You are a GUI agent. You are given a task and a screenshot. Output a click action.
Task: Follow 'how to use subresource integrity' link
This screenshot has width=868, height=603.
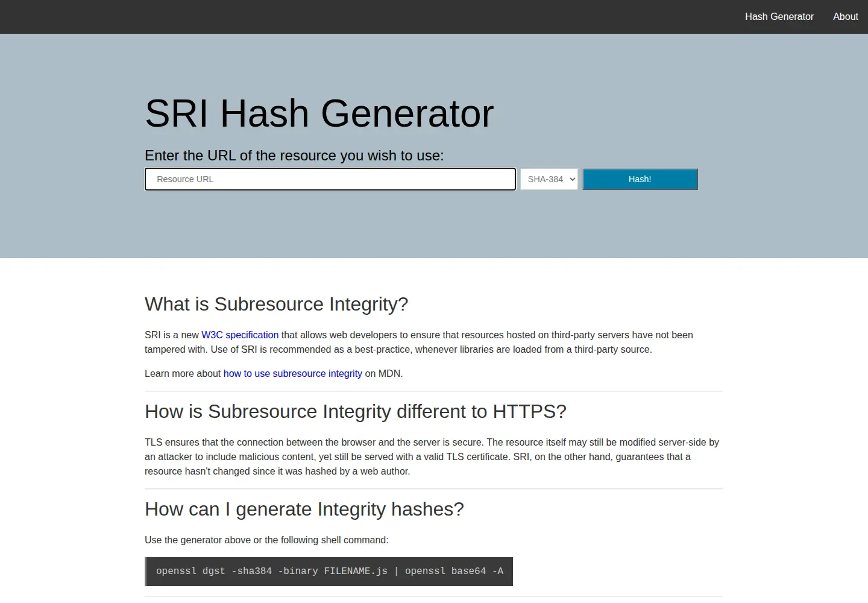point(293,373)
